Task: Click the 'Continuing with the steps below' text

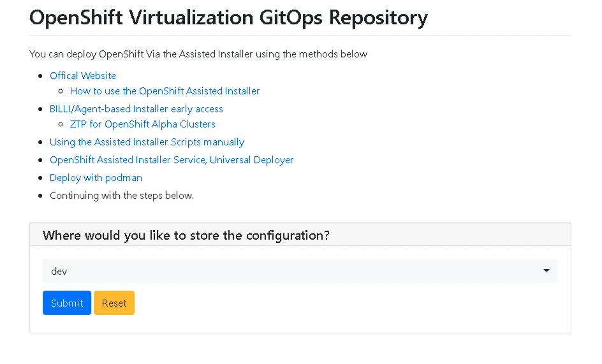Action: (122, 196)
